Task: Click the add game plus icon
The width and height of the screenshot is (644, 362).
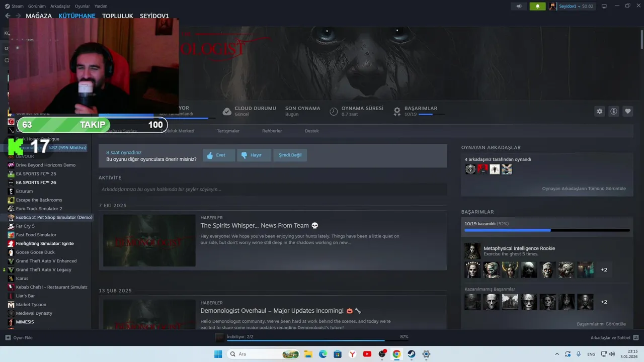Action: [x=8, y=338]
